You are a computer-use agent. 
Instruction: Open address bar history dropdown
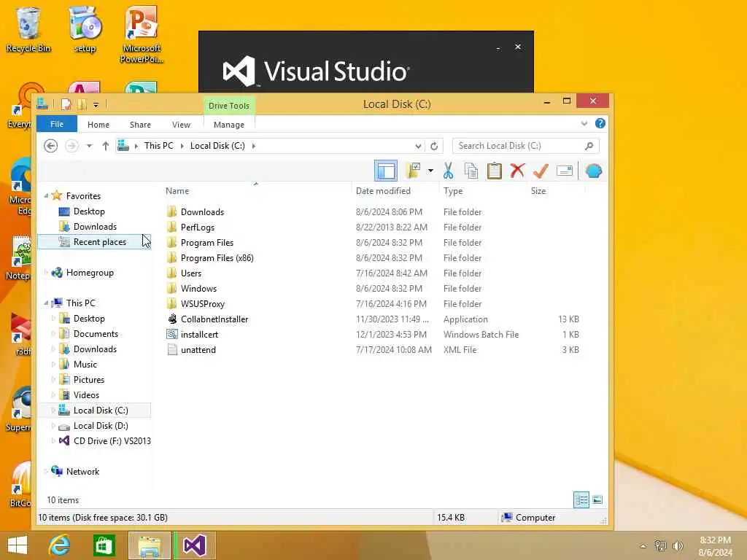(x=418, y=146)
